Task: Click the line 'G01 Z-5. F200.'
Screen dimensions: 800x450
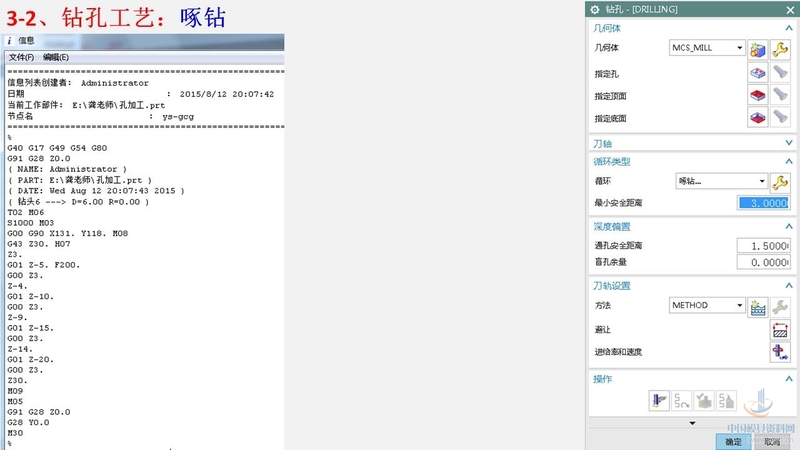Action: click(44, 265)
